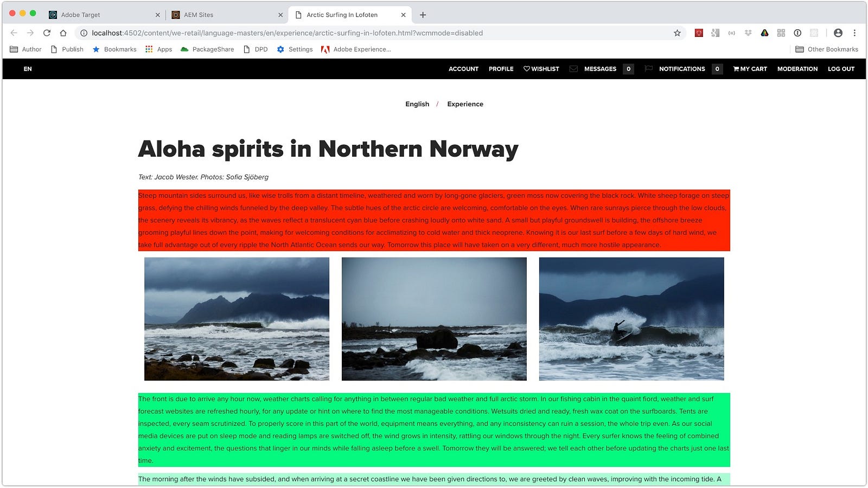Viewport: 868px width, 488px height.
Task: Click the address bar URL field
Action: pyautogui.click(x=380, y=33)
